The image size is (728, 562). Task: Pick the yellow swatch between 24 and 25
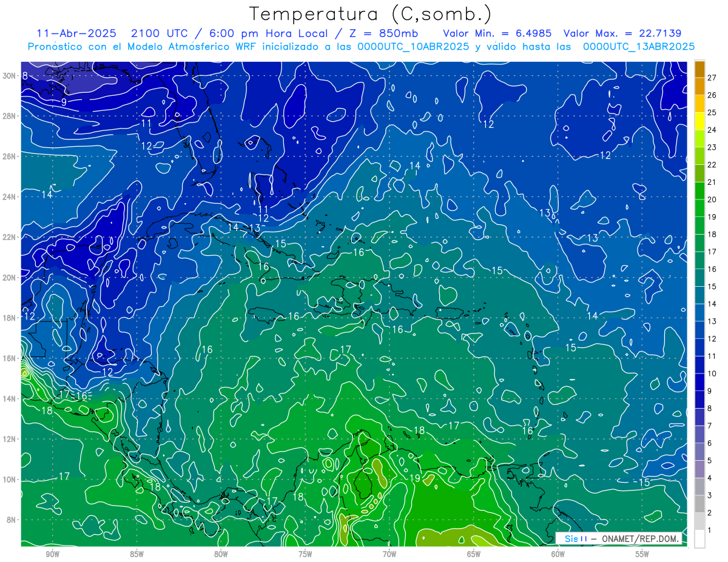tap(699, 121)
